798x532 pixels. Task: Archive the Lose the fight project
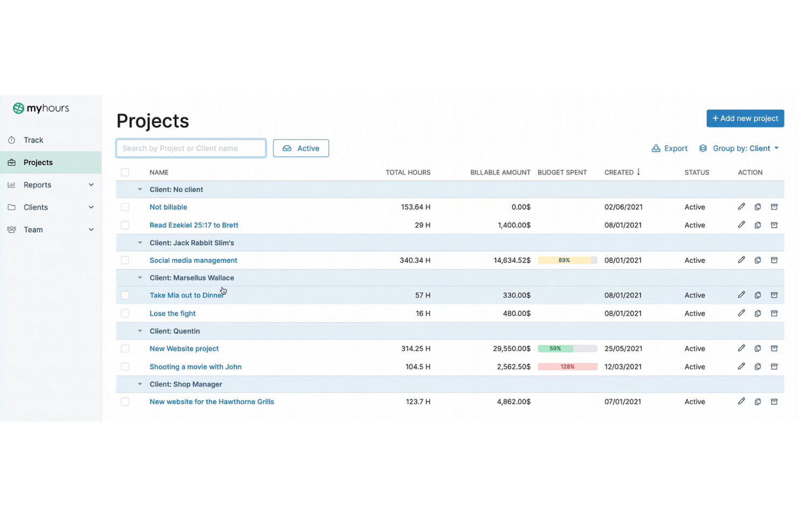click(x=774, y=313)
